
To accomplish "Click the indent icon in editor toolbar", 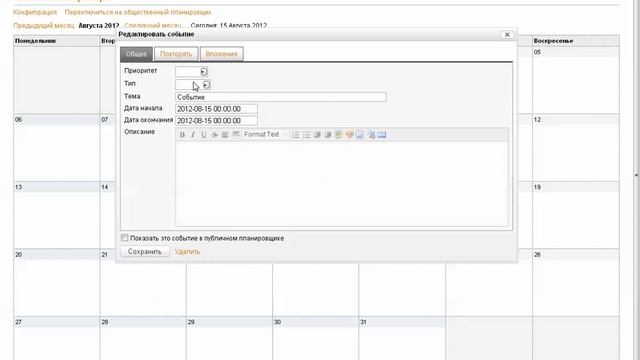I will point(328,135).
